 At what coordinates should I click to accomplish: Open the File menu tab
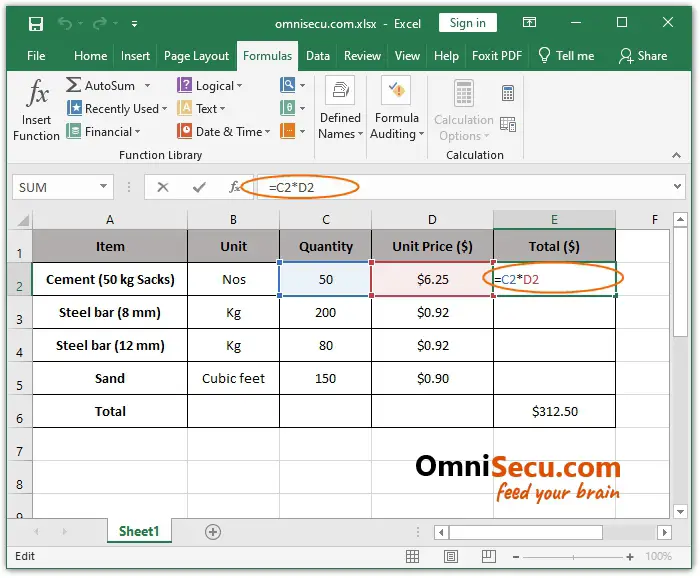coord(36,56)
